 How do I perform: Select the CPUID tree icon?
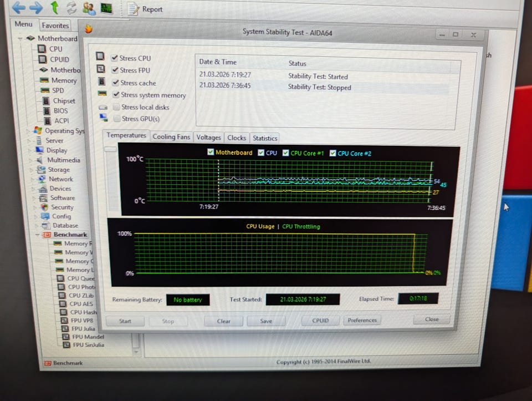coord(43,59)
